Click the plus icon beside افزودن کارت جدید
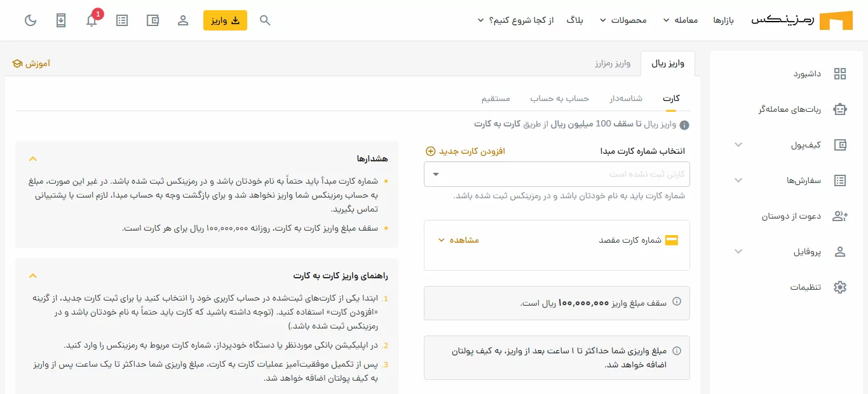 430,151
